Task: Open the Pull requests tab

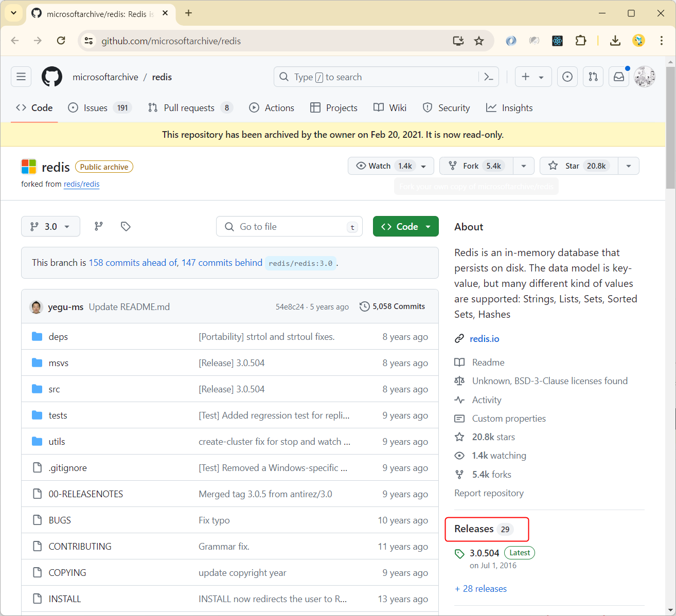Action: [x=190, y=108]
